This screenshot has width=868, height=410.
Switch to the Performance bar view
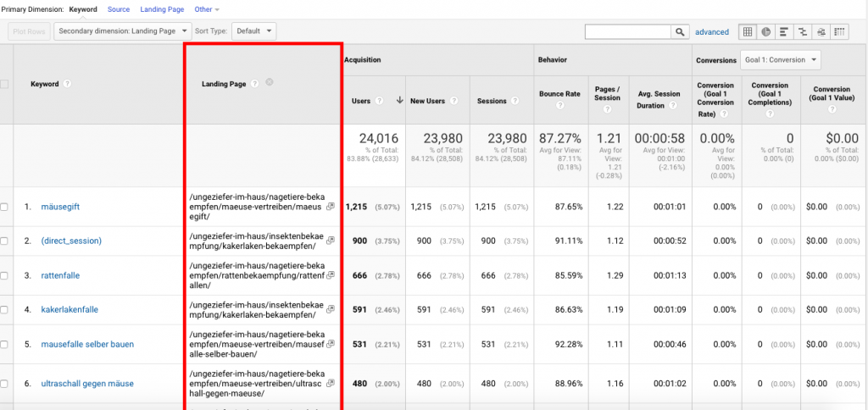coord(784,32)
